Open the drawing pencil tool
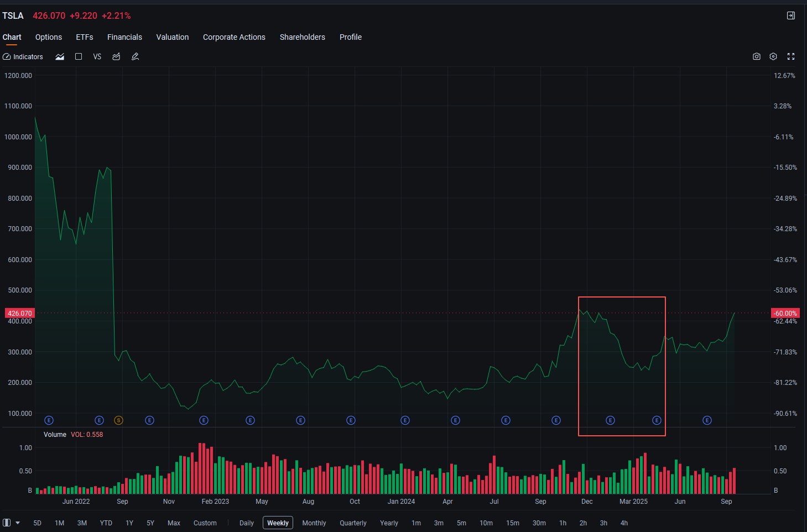Viewport: 807px width, 532px height. tap(135, 57)
